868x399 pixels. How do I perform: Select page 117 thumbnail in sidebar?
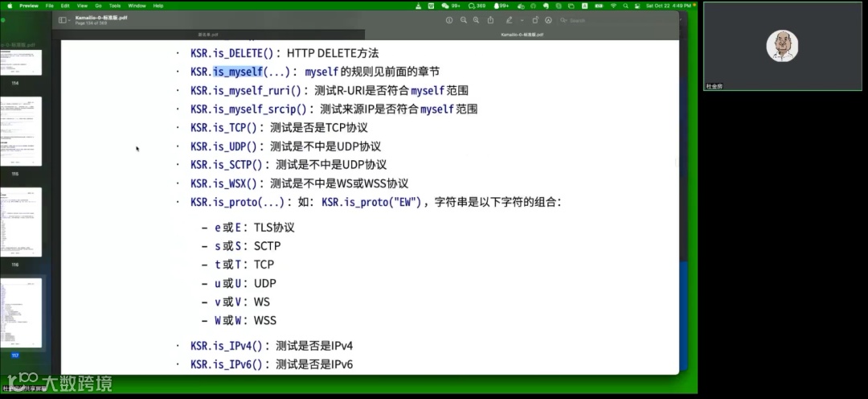[20, 313]
